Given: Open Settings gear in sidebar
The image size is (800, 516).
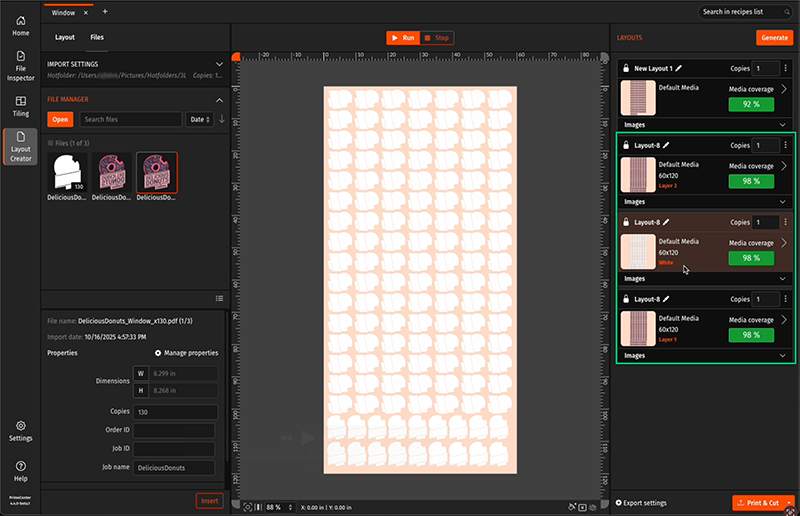Looking at the screenshot, I should pyautogui.click(x=20, y=430).
